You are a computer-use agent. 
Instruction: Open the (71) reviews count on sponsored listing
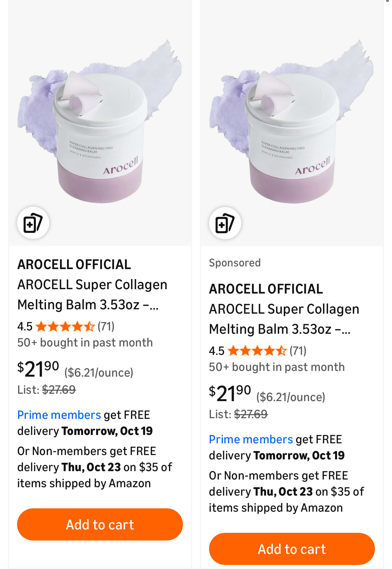tap(298, 351)
